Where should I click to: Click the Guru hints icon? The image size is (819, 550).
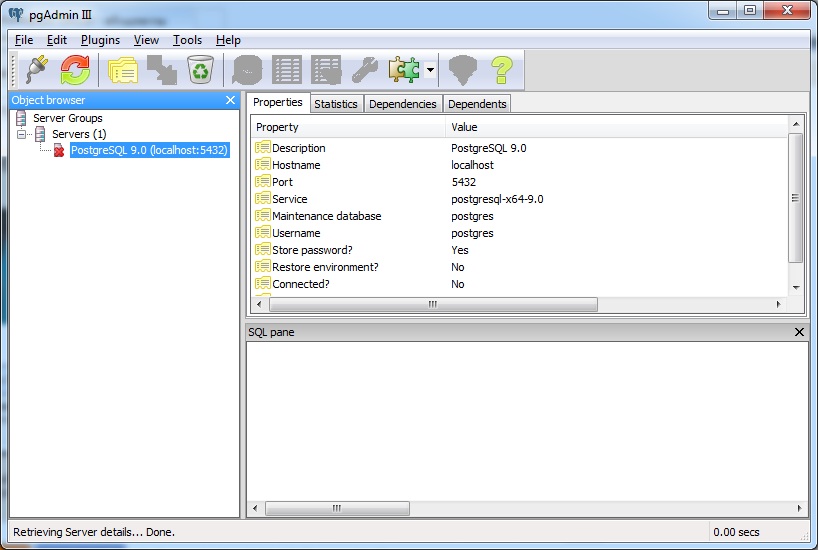pos(463,70)
